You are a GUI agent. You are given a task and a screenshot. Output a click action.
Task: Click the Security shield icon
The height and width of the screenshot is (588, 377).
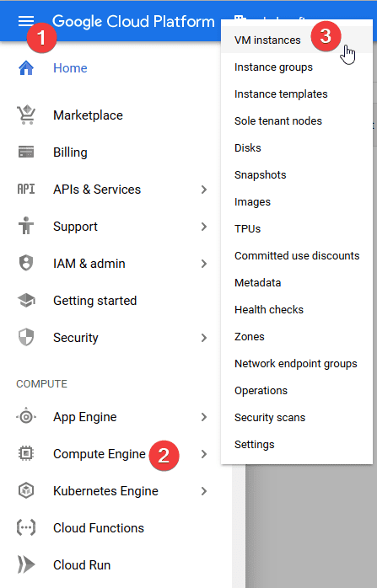click(x=26, y=338)
